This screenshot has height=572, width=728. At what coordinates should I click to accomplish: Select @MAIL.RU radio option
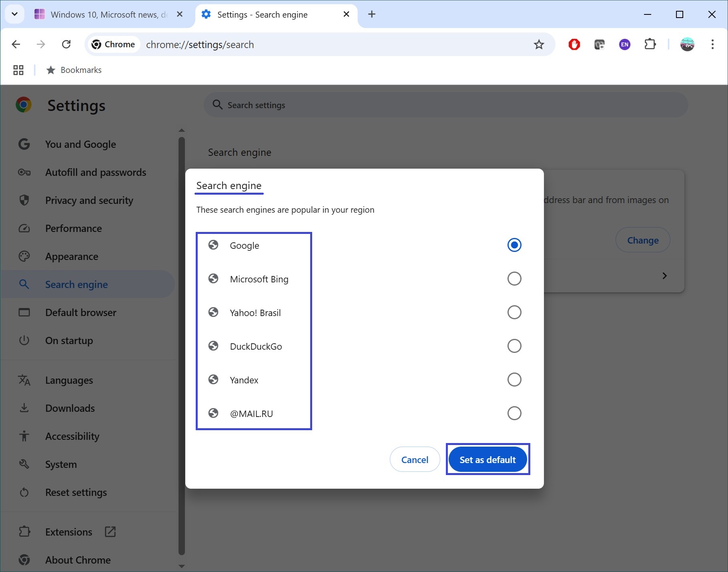coord(514,413)
